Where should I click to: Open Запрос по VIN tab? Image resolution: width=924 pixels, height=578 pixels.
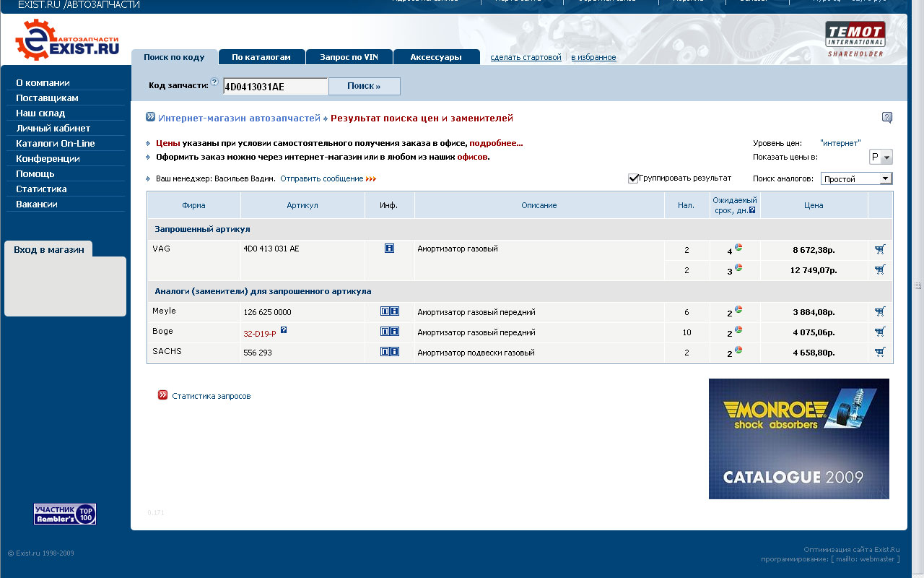(x=349, y=57)
